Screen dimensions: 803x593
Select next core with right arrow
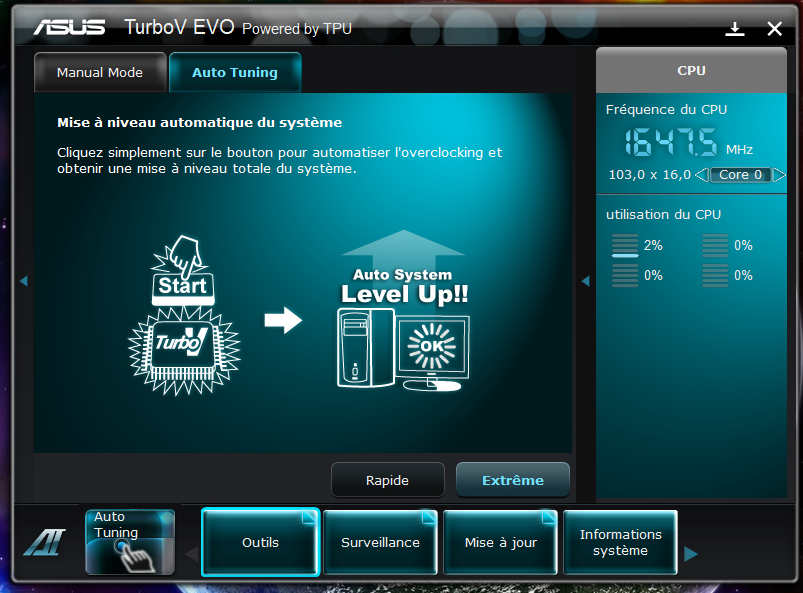pyautogui.click(x=778, y=175)
